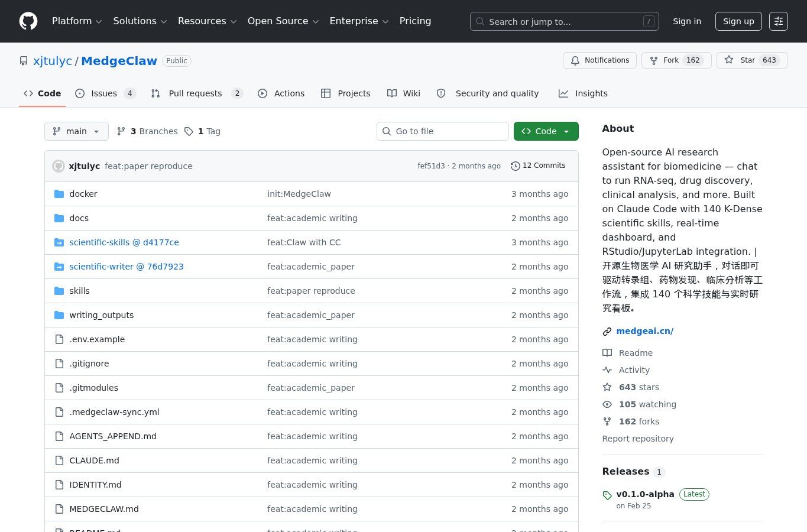Open the Releases section heading
This screenshot has width=807, height=532.
pyautogui.click(x=625, y=472)
